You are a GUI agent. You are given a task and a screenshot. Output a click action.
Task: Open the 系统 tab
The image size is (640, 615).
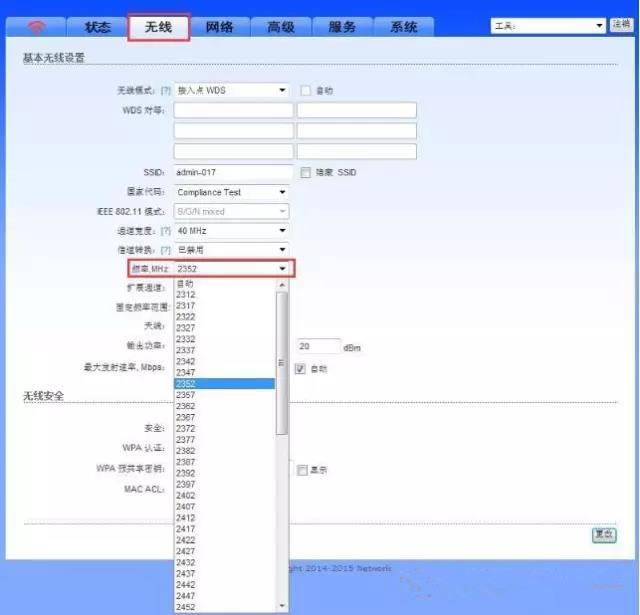pyautogui.click(x=404, y=27)
